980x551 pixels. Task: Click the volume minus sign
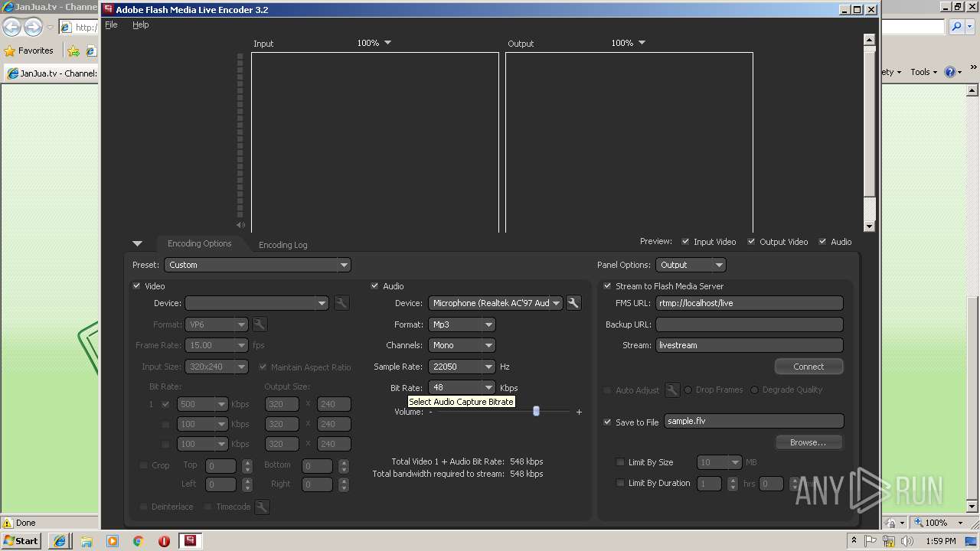click(x=430, y=412)
